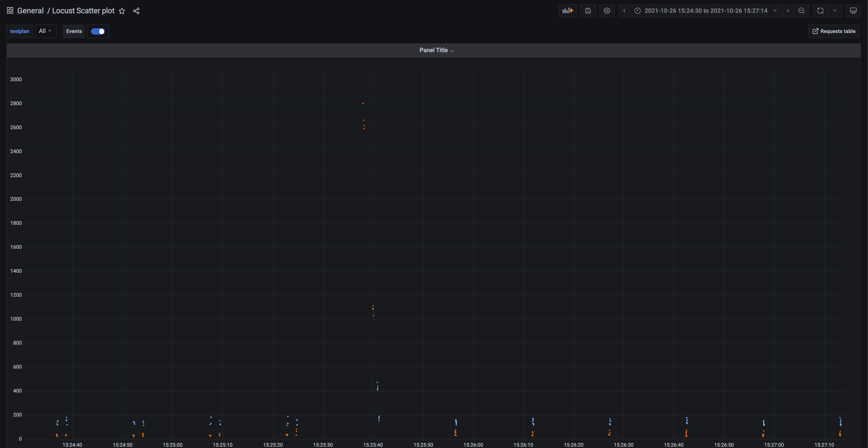Click the Add panel icon
This screenshot has width=868, height=448.
tap(567, 11)
